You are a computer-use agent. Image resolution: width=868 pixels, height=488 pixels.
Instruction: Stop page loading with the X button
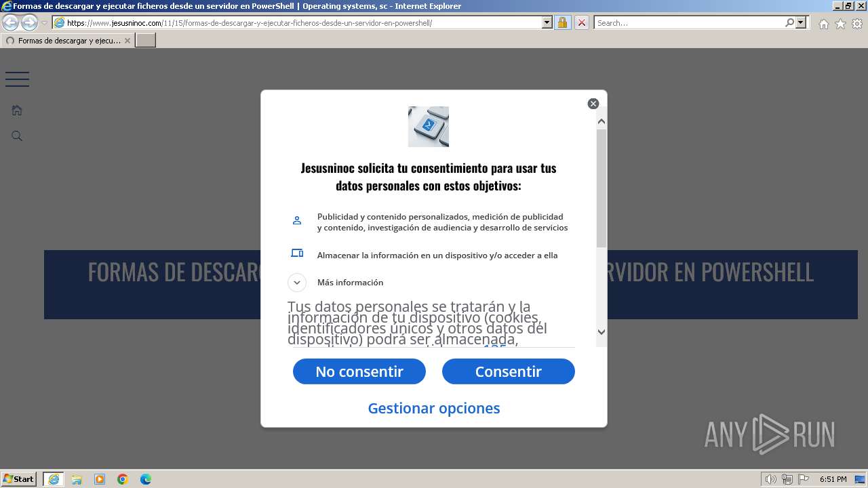pos(582,22)
